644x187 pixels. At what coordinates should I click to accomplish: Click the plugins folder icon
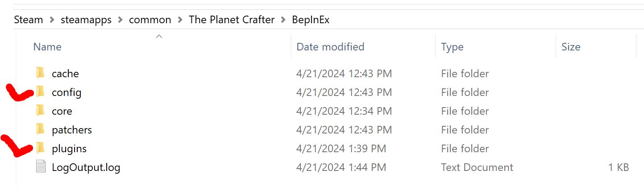tap(41, 148)
